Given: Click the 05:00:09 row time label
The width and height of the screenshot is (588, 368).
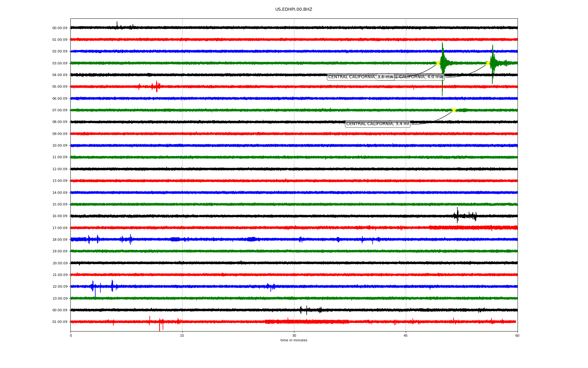Looking at the screenshot, I should point(60,87).
